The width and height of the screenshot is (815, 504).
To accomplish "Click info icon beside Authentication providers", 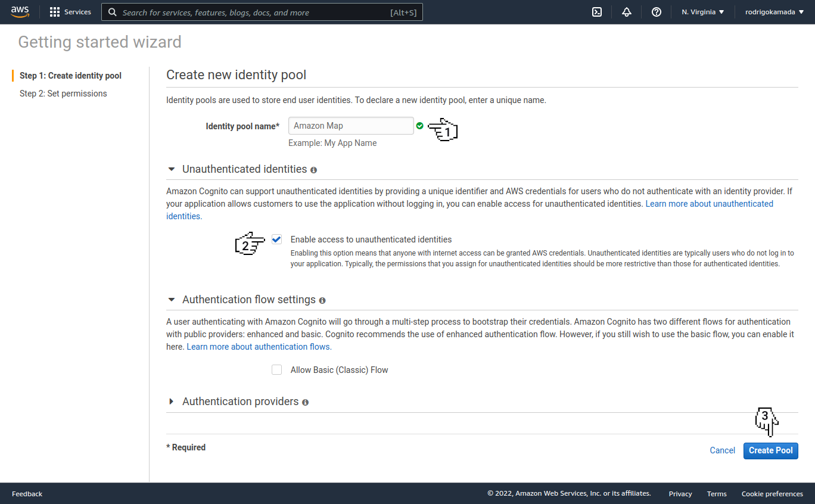I will pyautogui.click(x=305, y=402).
